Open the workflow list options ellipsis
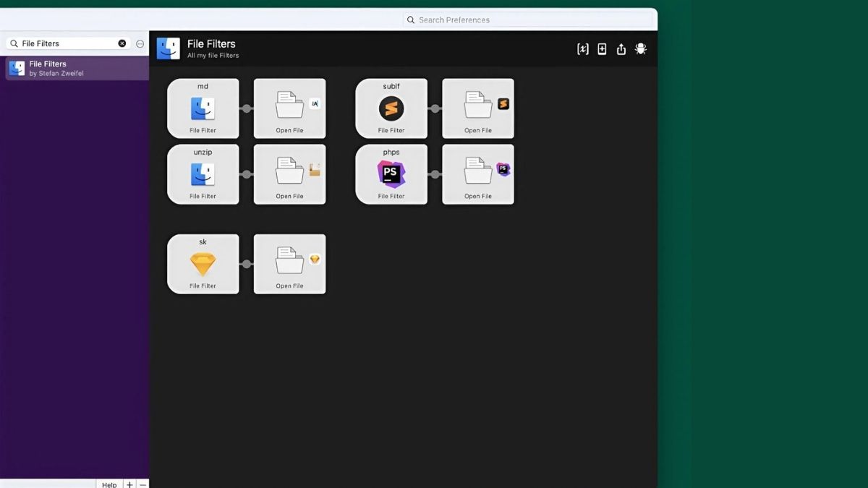This screenshot has height=488, width=868. 140,43
